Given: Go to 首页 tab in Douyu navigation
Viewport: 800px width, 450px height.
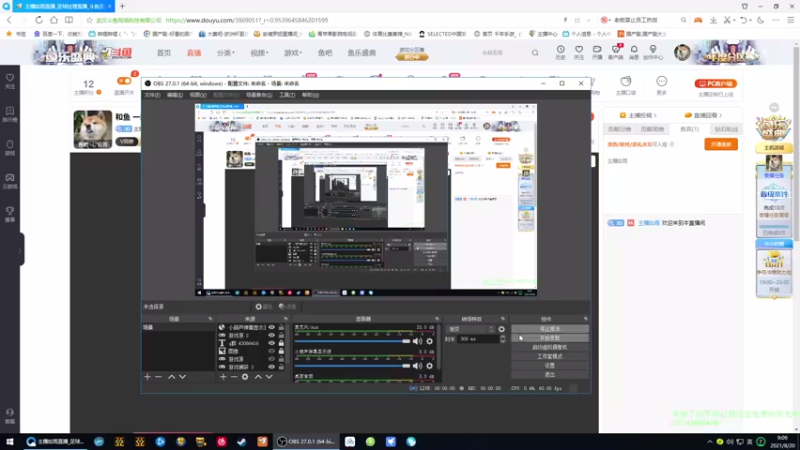Looking at the screenshot, I should coord(164,53).
